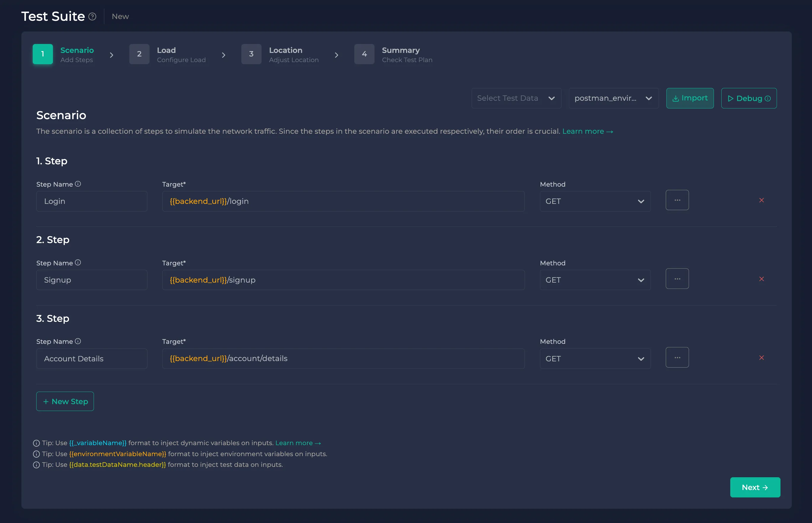812x523 pixels.
Task: Remove the Signup step with the red X
Action: coord(762,279)
